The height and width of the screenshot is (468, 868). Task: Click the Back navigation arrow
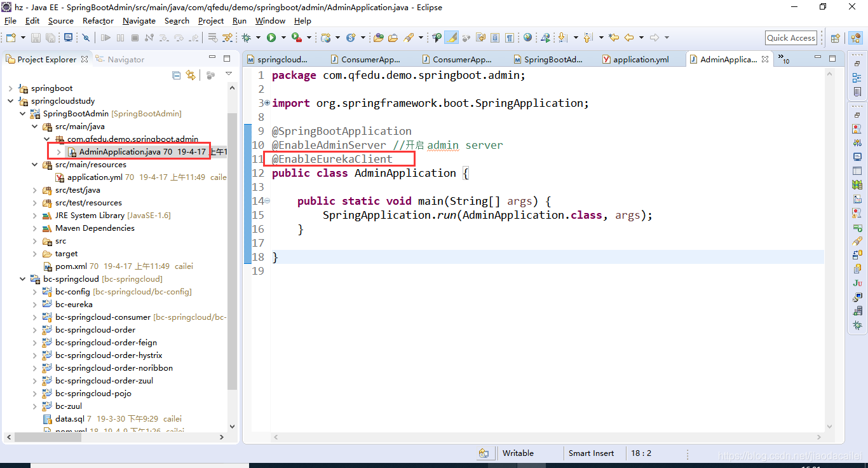coord(629,38)
